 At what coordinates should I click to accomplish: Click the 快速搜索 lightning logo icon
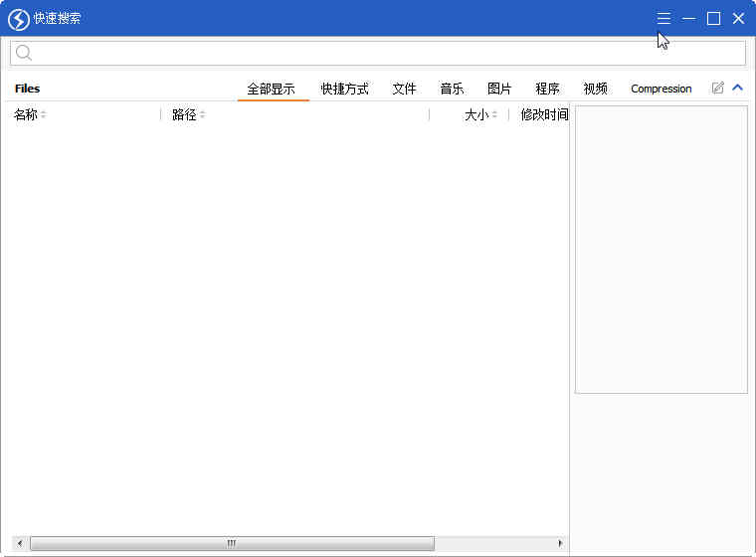tap(19, 19)
